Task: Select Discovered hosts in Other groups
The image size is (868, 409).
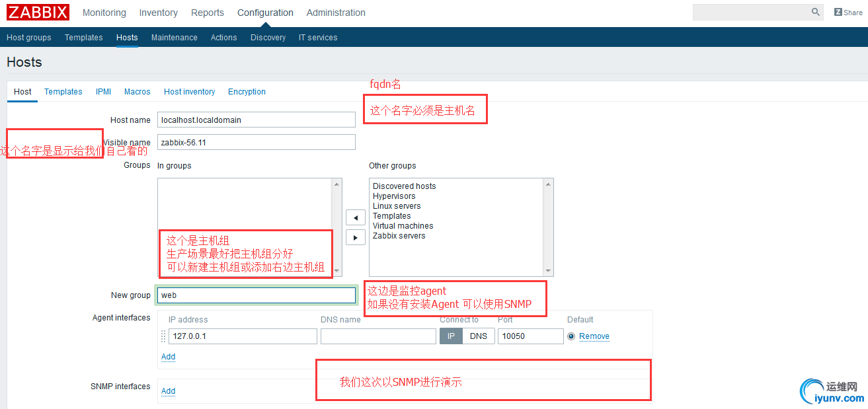Action: [x=405, y=186]
